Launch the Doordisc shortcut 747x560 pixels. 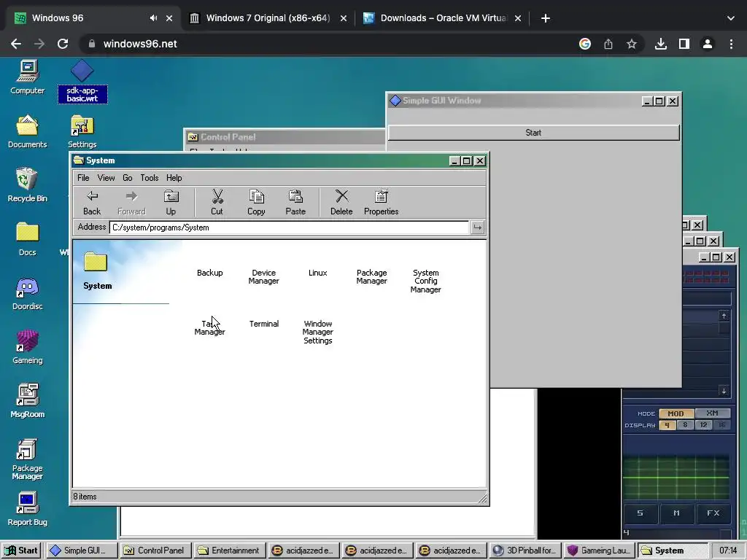[27, 293]
